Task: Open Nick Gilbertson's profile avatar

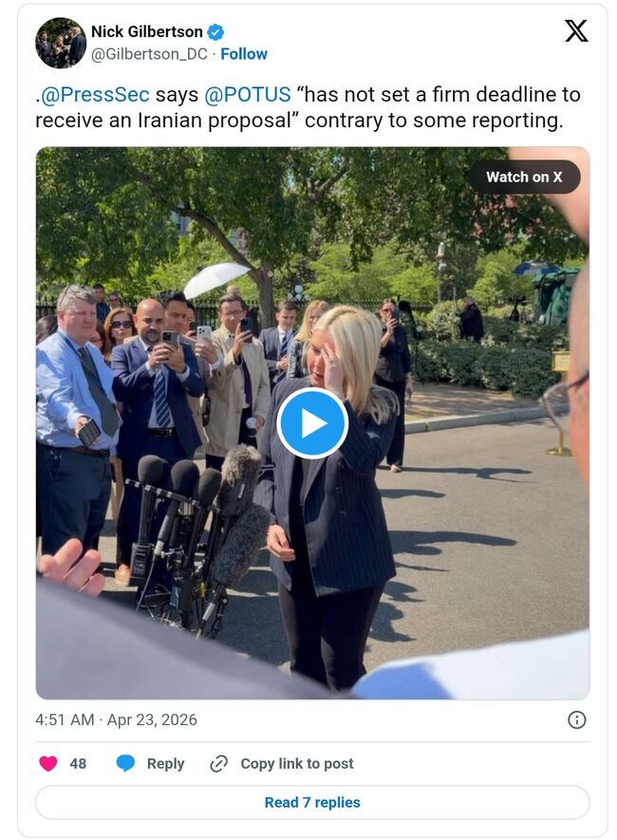Action: pyautogui.click(x=61, y=43)
